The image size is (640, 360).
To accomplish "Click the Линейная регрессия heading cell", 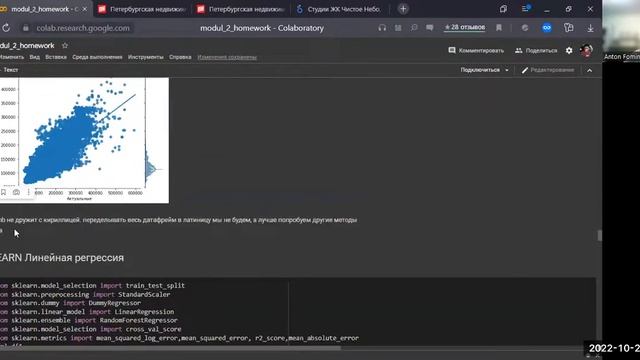I will tap(62, 258).
